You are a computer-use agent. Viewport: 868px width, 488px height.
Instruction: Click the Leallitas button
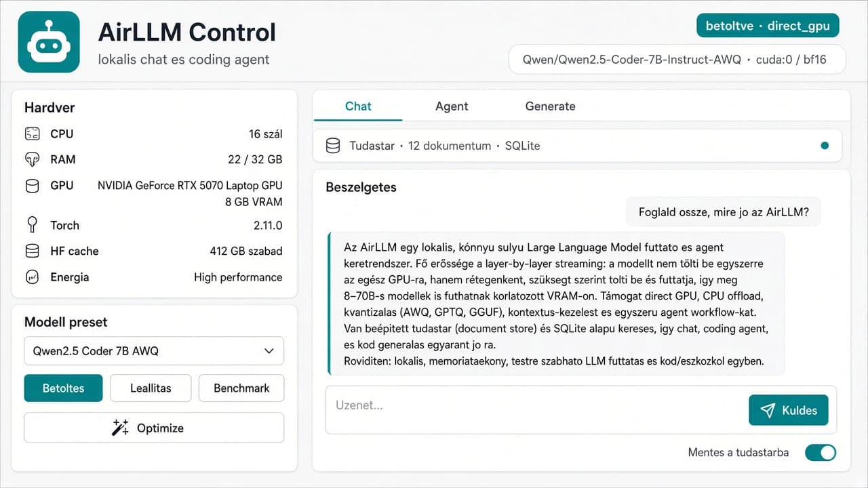(x=151, y=388)
